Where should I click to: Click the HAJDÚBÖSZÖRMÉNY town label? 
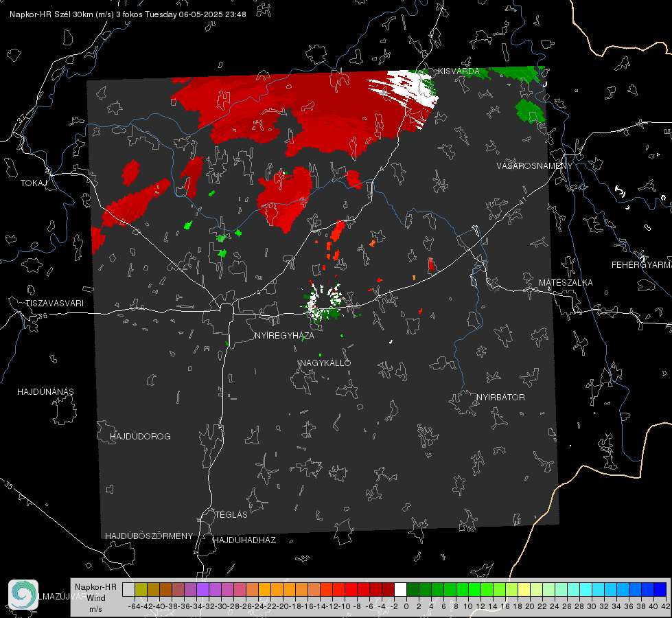pyautogui.click(x=149, y=536)
